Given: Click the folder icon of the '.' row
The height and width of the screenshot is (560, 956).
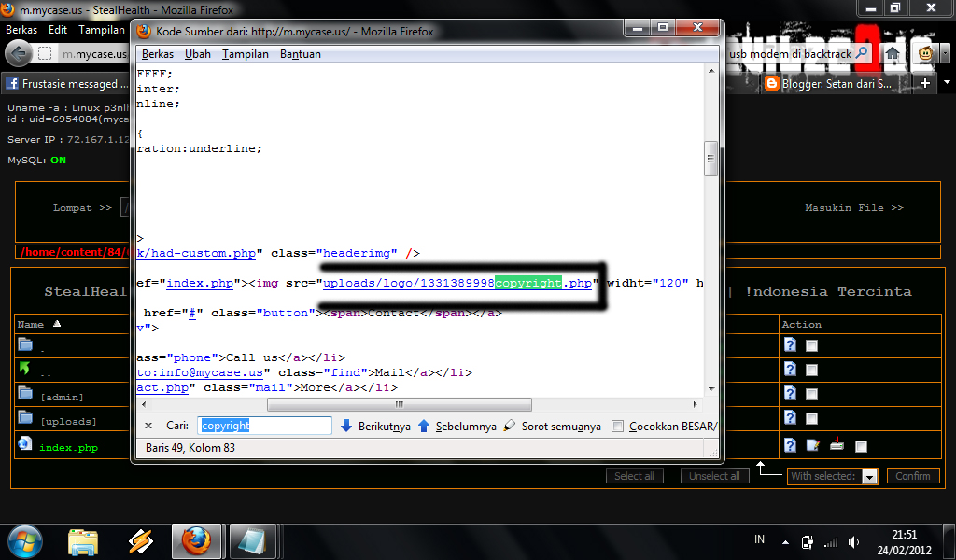Looking at the screenshot, I should (25, 344).
